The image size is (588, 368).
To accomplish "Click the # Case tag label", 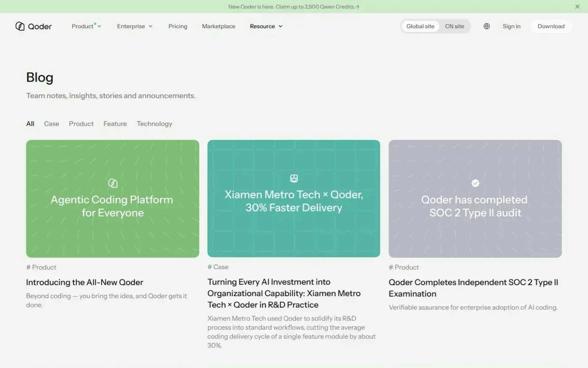I will click(218, 267).
